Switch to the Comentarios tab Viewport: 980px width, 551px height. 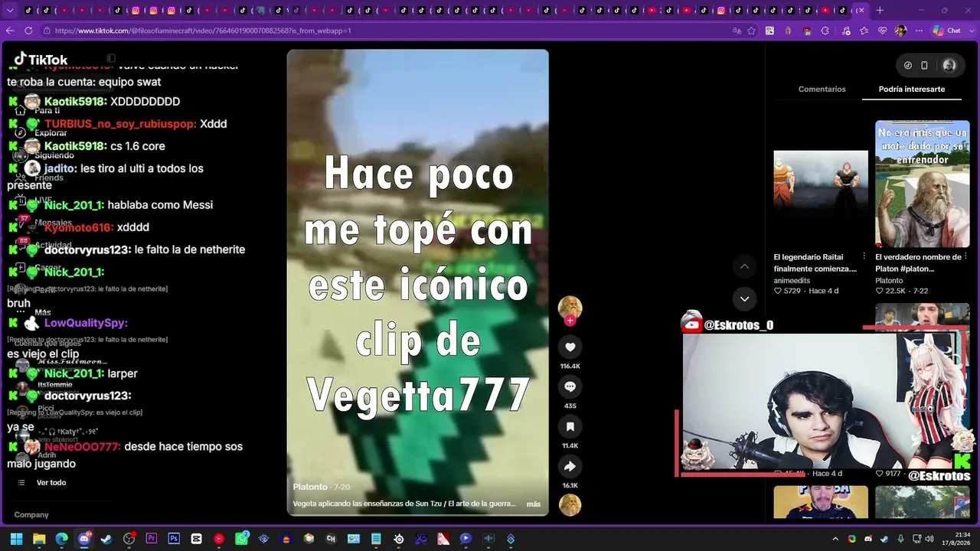click(822, 90)
